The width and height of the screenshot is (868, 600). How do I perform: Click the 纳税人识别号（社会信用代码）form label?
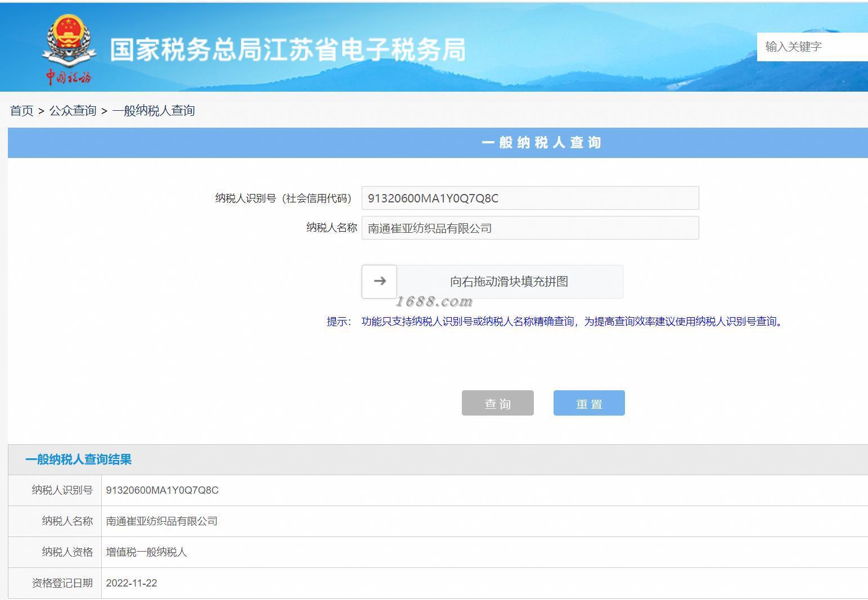click(x=286, y=198)
